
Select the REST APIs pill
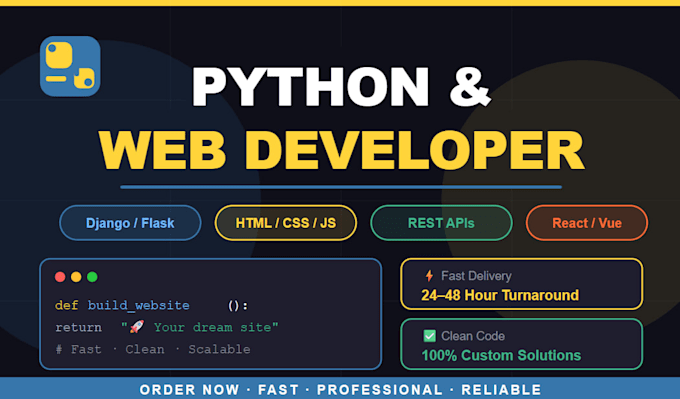tap(441, 223)
